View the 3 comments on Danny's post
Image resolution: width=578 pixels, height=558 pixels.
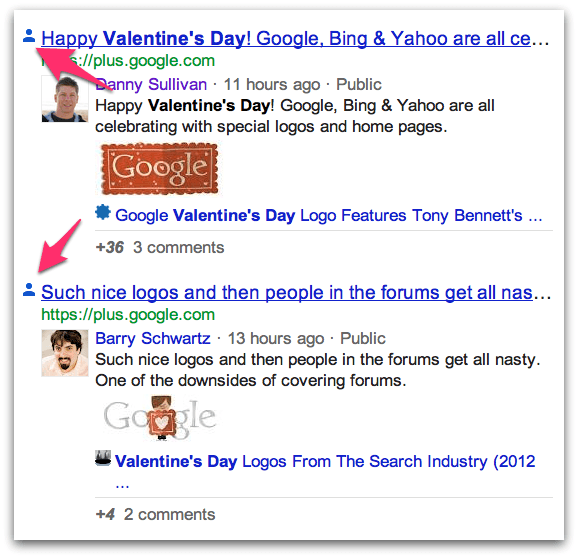pyautogui.click(x=179, y=248)
